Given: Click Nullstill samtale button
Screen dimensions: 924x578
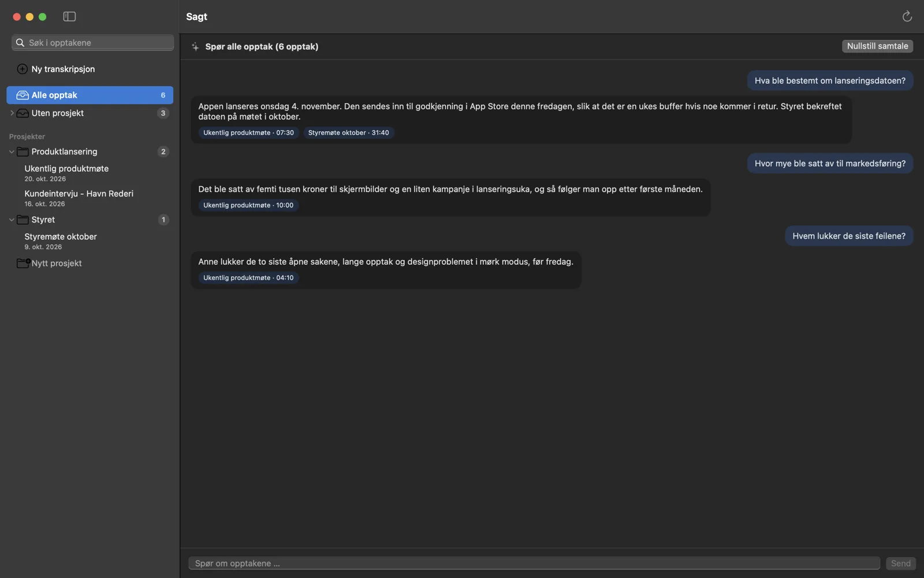Looking at the screenshot, I should click(877, 46).
